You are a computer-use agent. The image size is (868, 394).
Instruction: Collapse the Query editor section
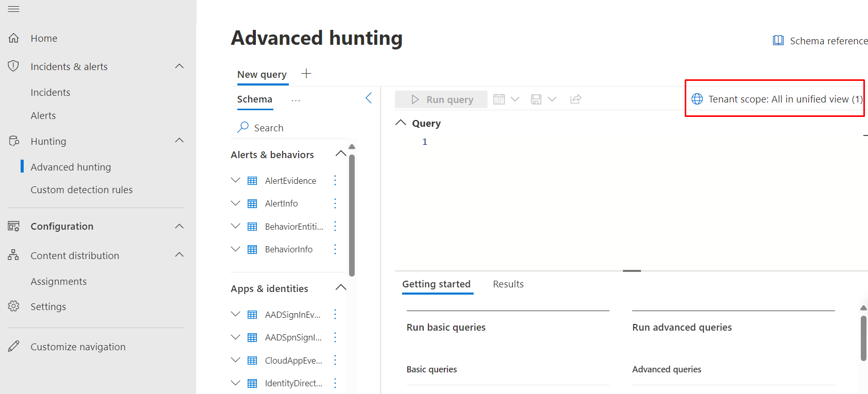401,123
